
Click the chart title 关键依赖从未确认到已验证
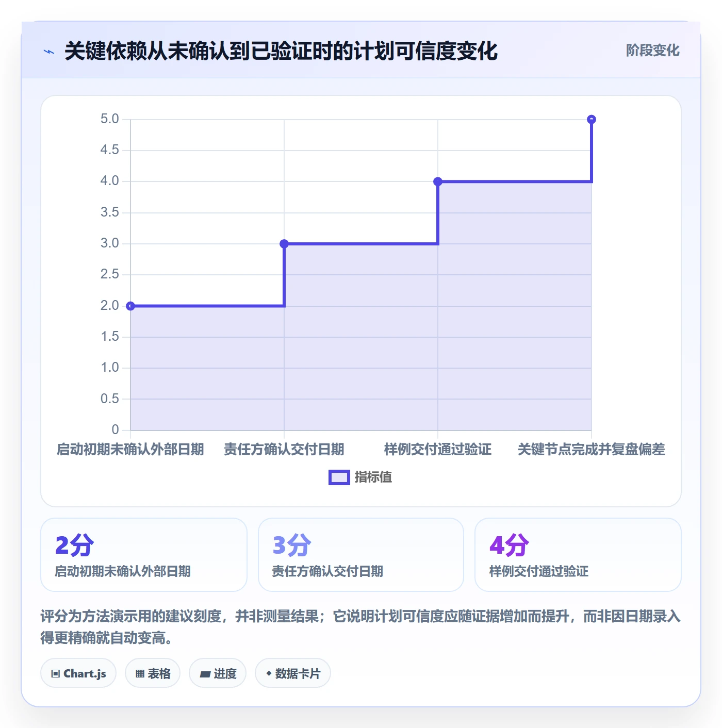pos(281,51)
